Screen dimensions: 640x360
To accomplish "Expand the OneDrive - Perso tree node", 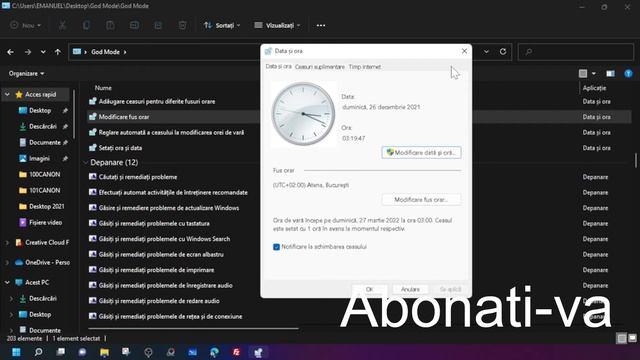I will click(x=7, y=262).
